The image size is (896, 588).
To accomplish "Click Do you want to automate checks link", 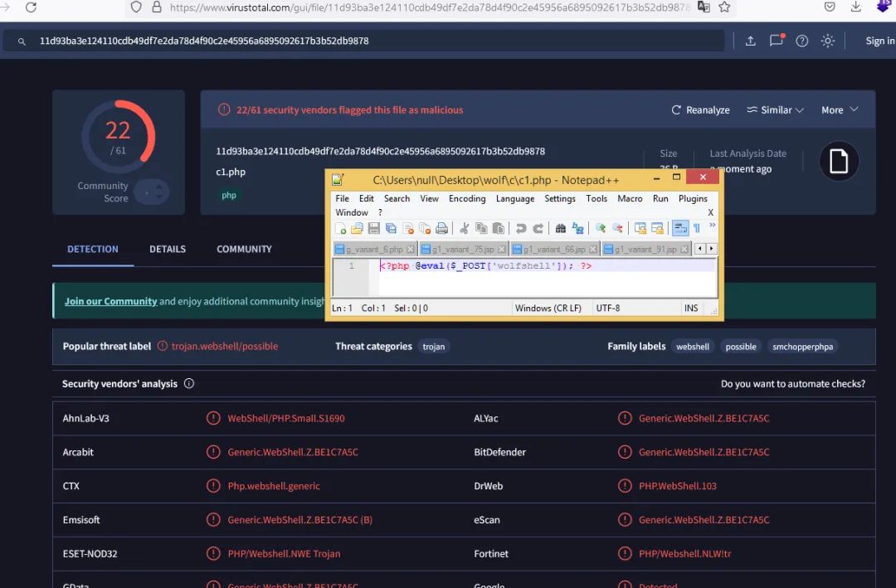I will 792,383.
